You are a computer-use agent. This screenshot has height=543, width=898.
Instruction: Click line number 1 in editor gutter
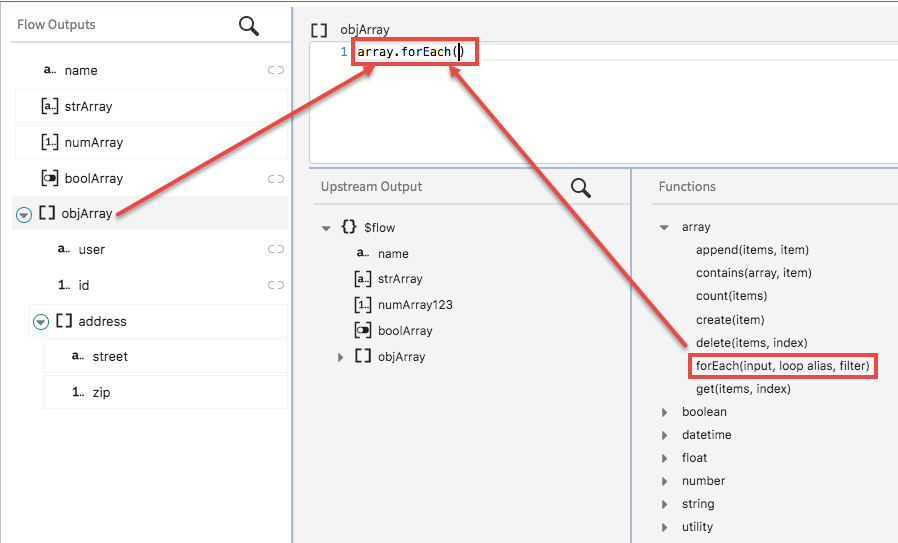[344, 52]
